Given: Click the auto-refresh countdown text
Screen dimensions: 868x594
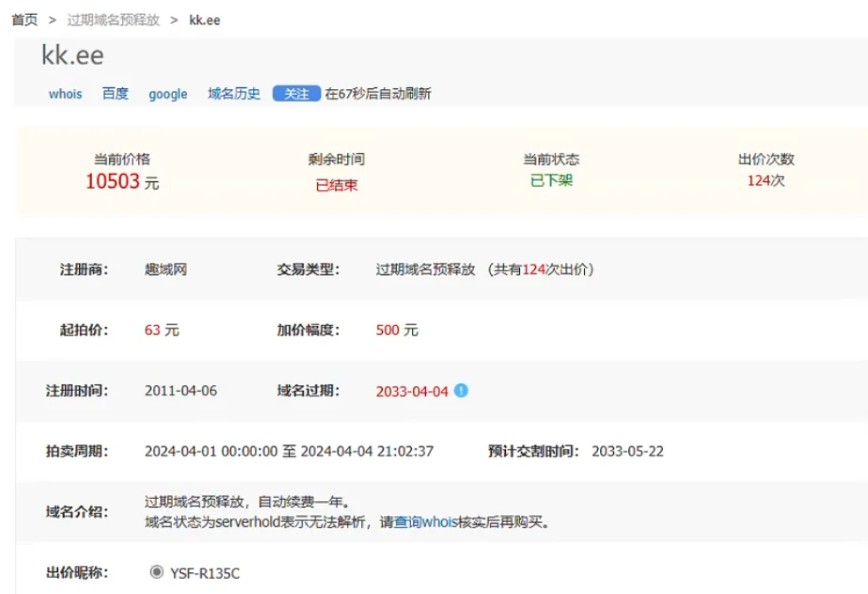Looking at the screenshot, I should click(x=378, y=94).
